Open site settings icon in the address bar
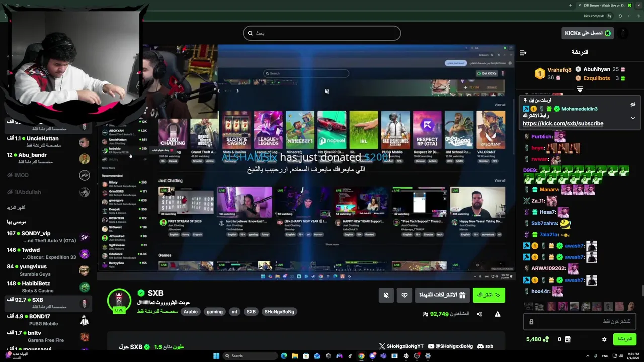The image size is (644, 362). pyautogui.click(x=609, y=16)
